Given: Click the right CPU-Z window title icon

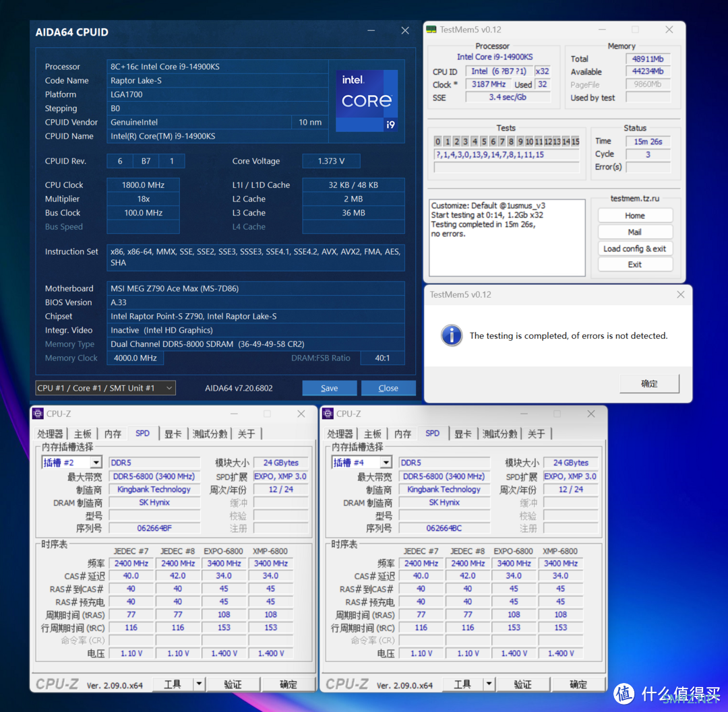Looking at the screenshot, I should [328, 414].
